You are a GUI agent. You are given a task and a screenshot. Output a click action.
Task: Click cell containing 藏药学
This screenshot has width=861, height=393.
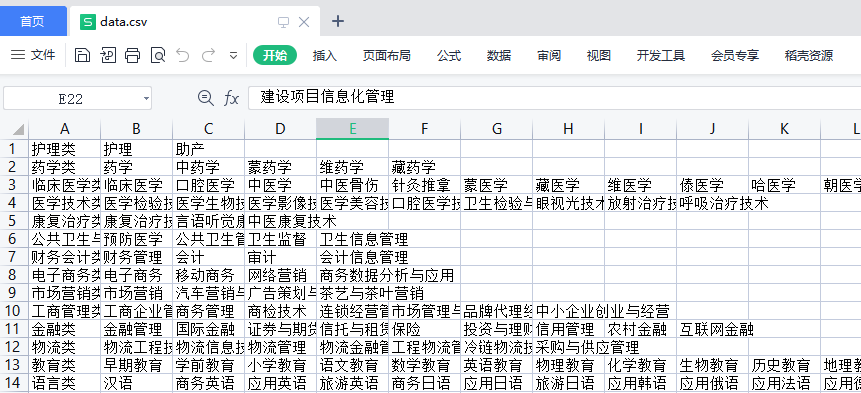tap(424, 167)
